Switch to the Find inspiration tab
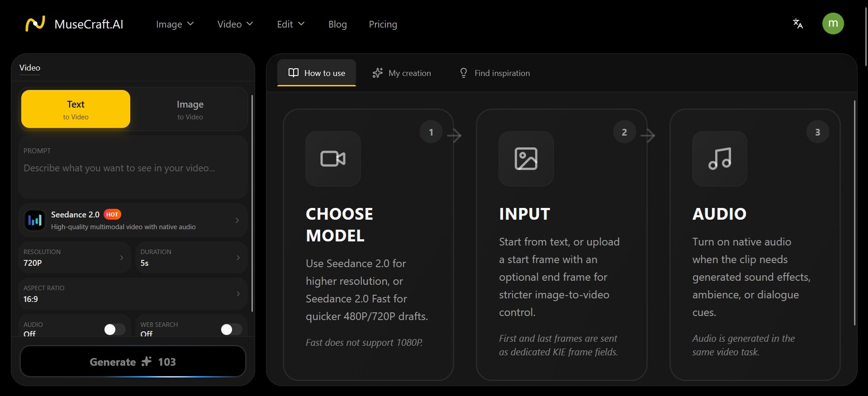Image resolution: width=868 pixels, height=396 pixels. [494, 73]
